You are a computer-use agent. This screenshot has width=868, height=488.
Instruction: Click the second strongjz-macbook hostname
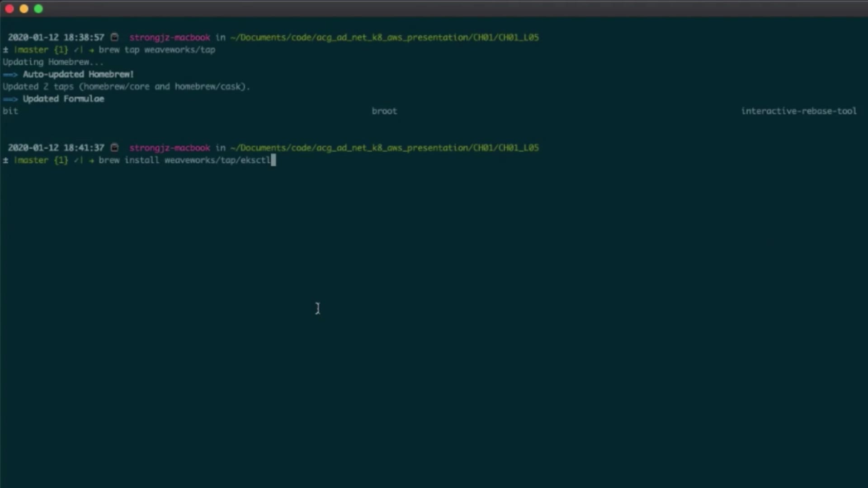(170, 148)
